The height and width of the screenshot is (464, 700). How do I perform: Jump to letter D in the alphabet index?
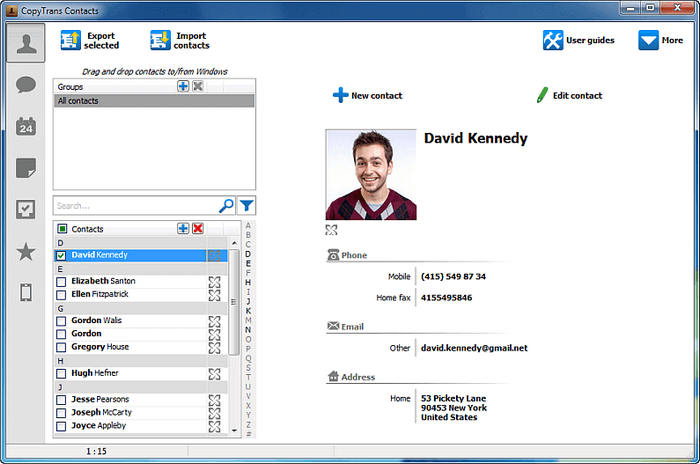click(x=248, y=254)
